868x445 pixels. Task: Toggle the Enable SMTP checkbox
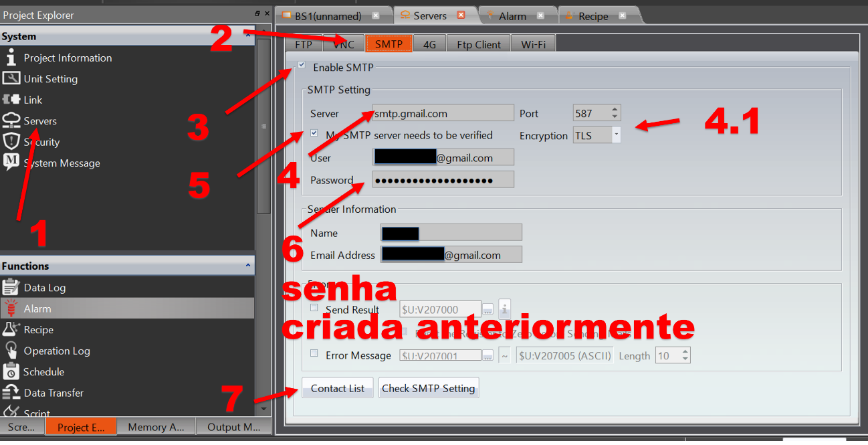302,66
